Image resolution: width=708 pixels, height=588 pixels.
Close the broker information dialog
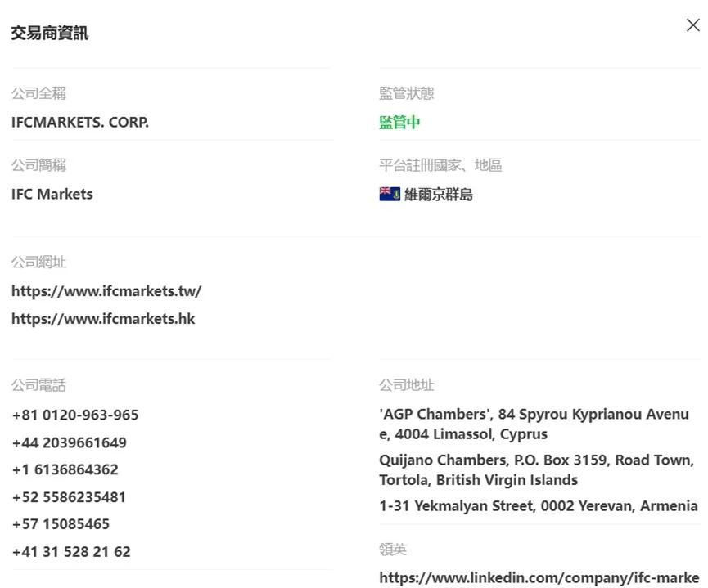(692, 25)
